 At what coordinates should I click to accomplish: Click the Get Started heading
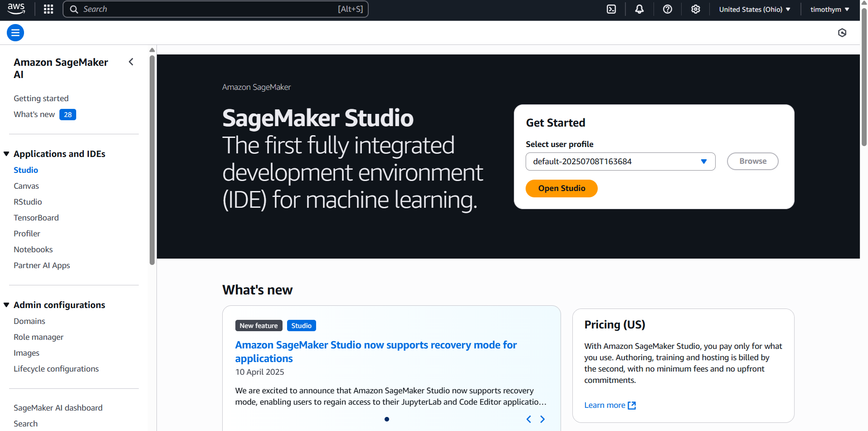coord(556,123)
